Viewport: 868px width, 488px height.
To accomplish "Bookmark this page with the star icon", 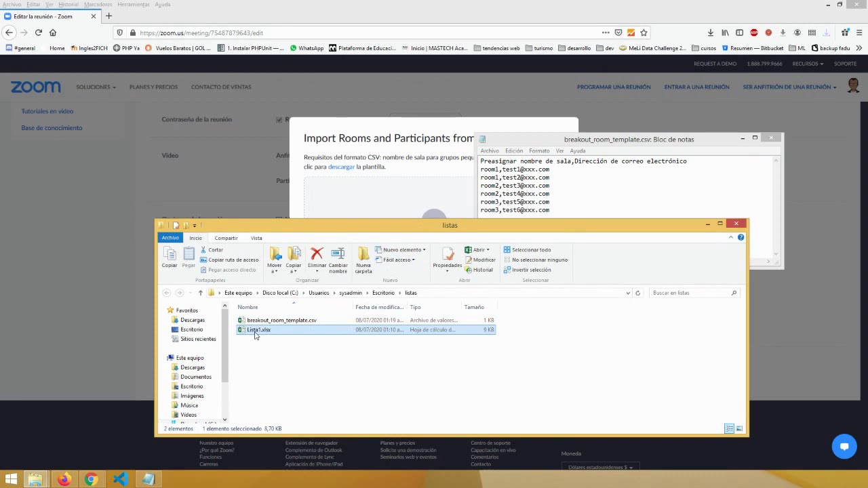I will (x=644, y=33).
